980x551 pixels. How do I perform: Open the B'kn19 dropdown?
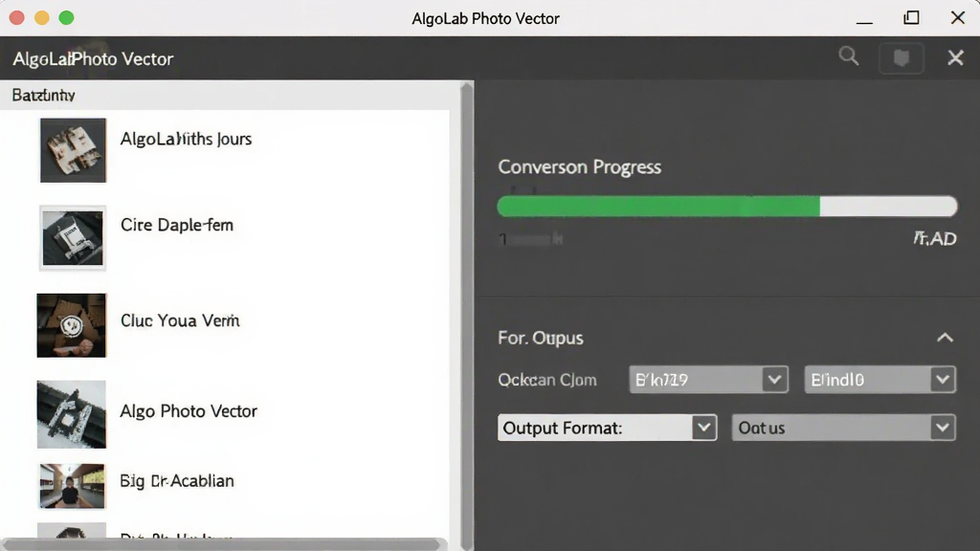(x=708, y=379)
